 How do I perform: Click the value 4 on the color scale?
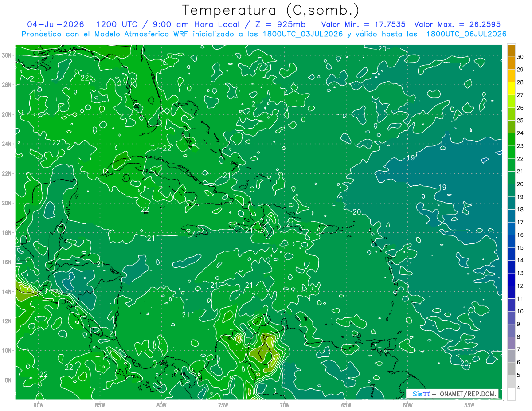click(519, 388)
